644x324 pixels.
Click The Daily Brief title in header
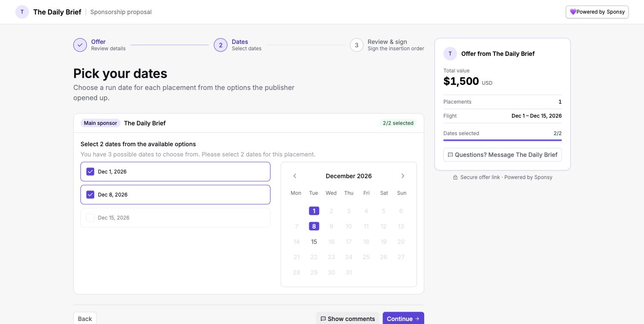(57, 12)
